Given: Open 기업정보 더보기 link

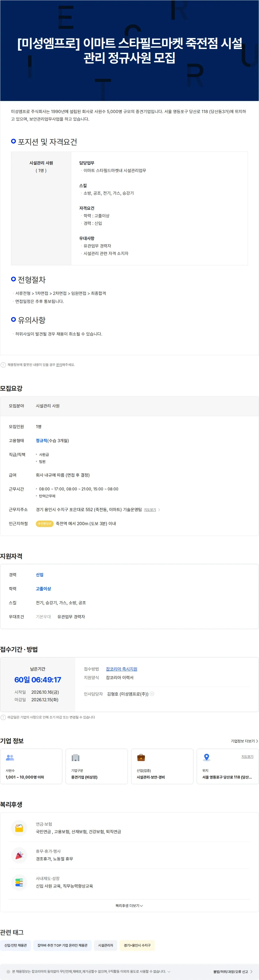Looking at the screenshot, I should pos(244,741).
